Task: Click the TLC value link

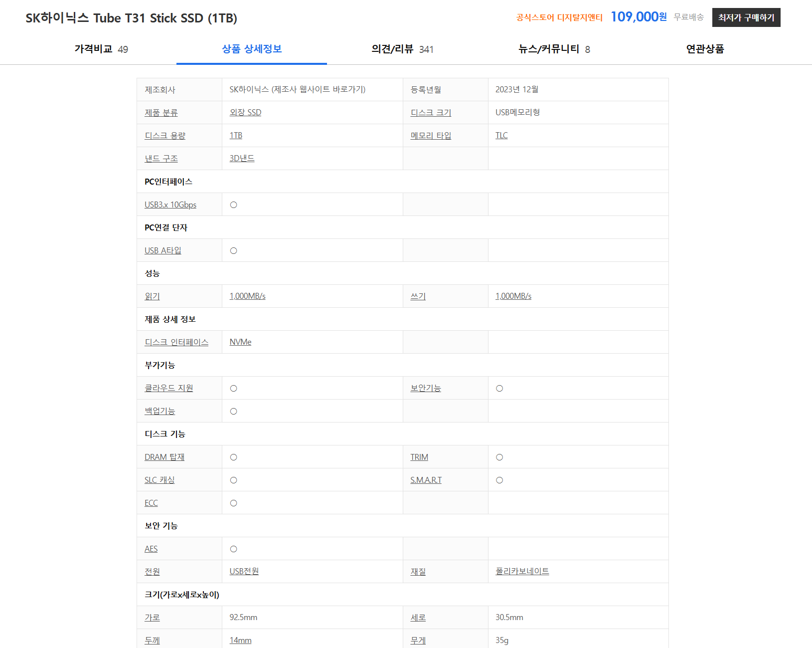Action: tap(501, 136)
